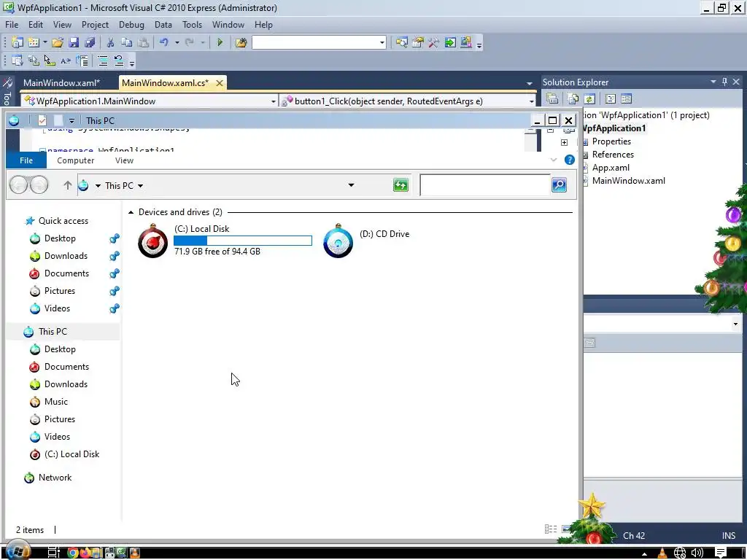
Task: Select Music under This PC
Action: (x=55, y=402)
